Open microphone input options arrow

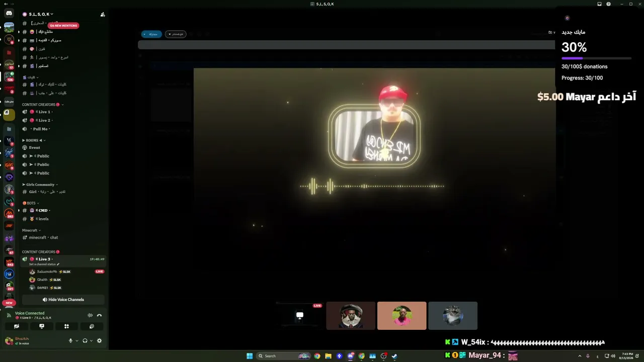(x=77, y=341)
